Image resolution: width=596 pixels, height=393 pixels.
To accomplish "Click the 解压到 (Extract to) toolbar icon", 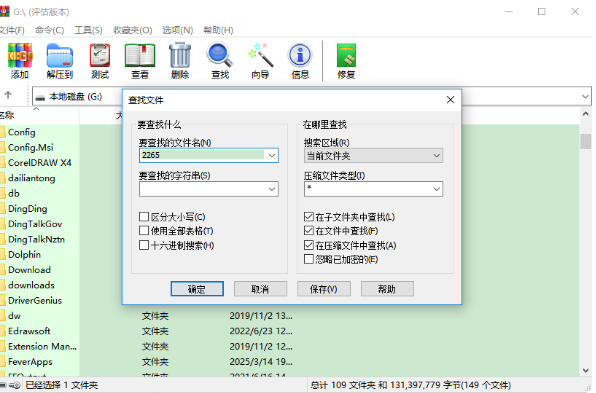I will (x=60, y=61).
